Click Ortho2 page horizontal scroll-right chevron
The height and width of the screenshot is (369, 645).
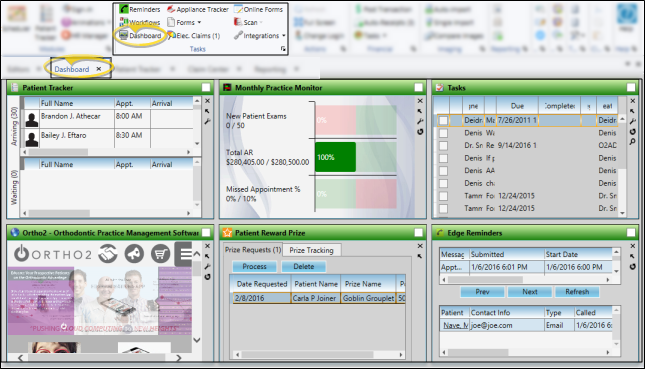[x=179, y=358]
